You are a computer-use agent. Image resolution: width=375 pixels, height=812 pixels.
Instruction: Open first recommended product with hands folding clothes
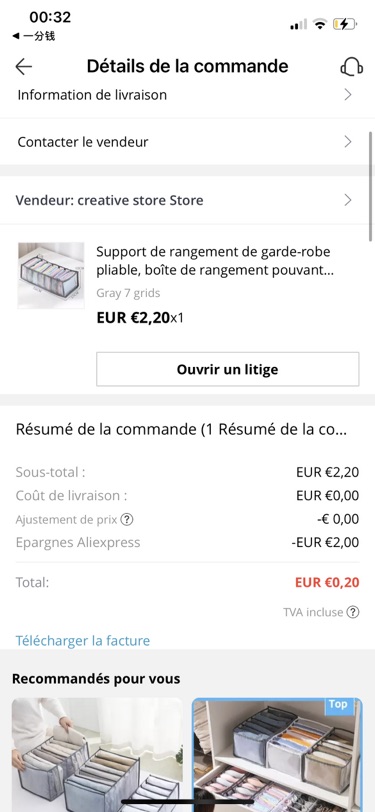pyautogui.click(x=97, y=755)
